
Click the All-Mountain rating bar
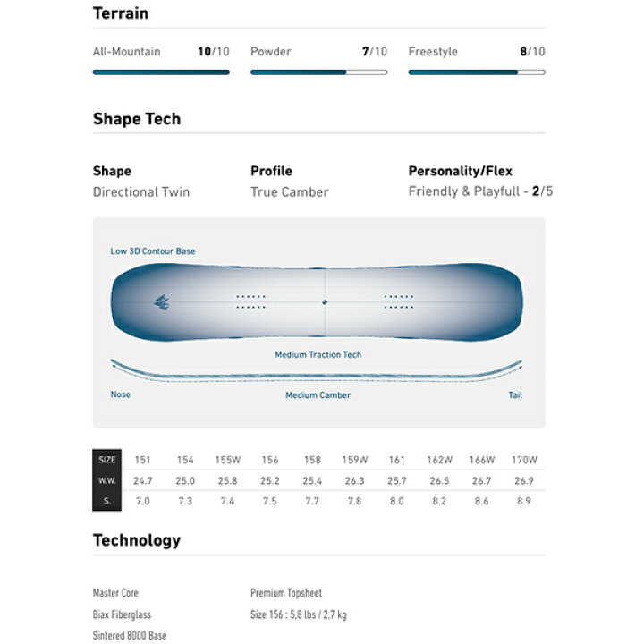[161, 72]
